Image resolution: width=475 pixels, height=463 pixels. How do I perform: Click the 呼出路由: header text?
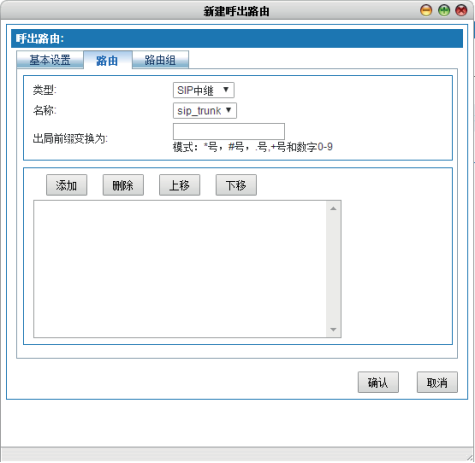point(40,39)
